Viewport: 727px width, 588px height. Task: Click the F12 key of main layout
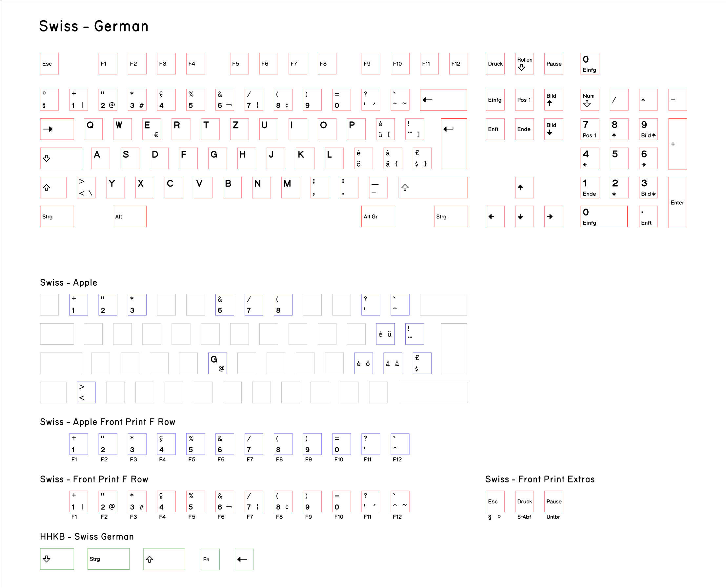click(x=458, y=64)
